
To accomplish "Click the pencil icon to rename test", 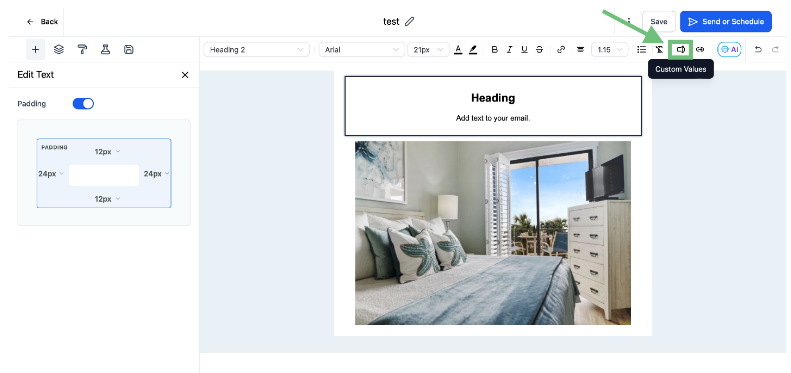I will click(410, 22).
